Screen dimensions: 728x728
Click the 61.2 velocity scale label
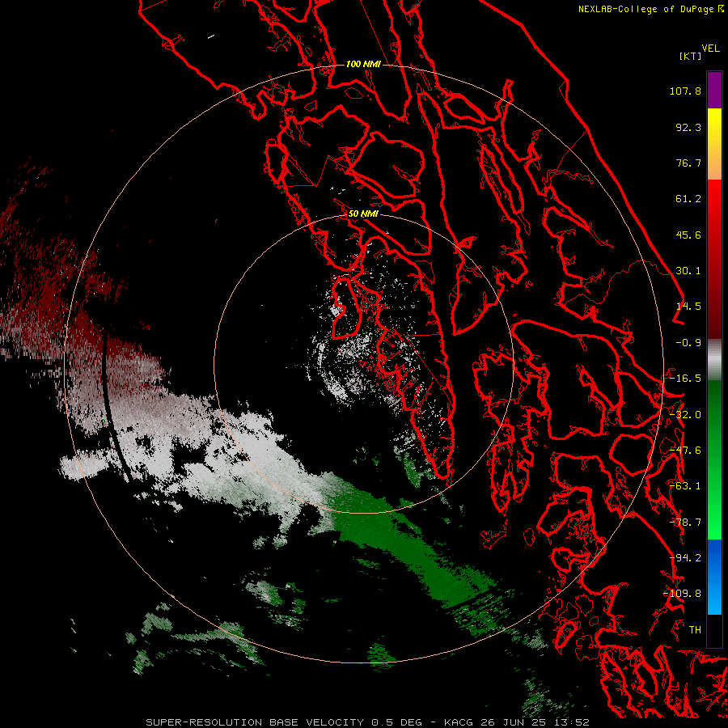[688, 199]
